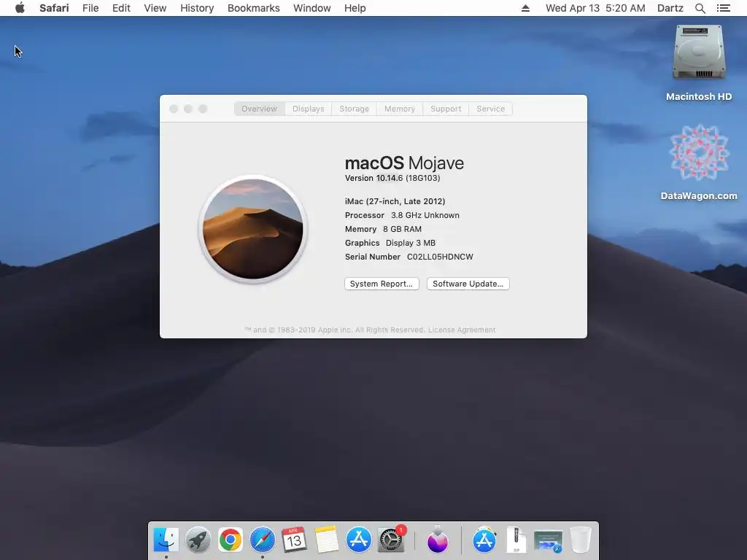Close the About This Mac window
The height and width of the screenshot is (560, 747).
pos(174,109)
